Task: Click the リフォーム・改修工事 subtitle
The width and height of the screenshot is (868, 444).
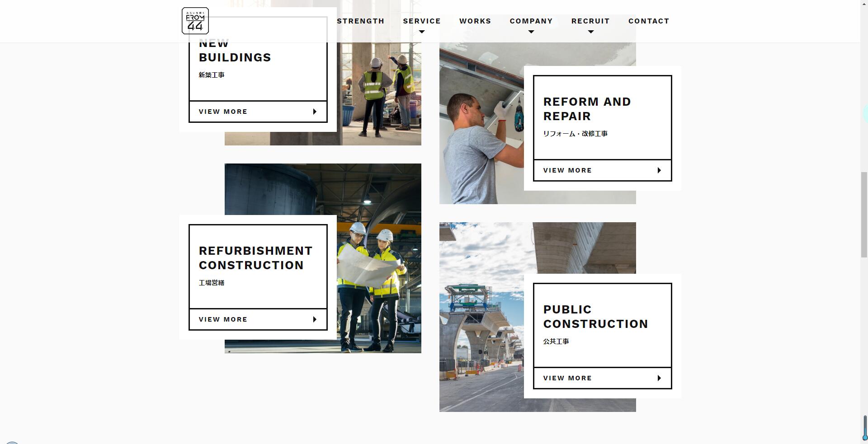Action: (575, 134)
